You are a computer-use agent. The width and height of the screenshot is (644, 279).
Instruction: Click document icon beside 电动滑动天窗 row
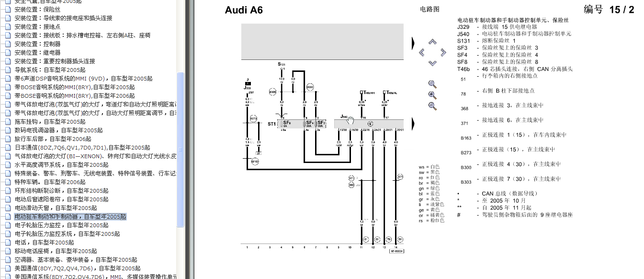point(7,208)
